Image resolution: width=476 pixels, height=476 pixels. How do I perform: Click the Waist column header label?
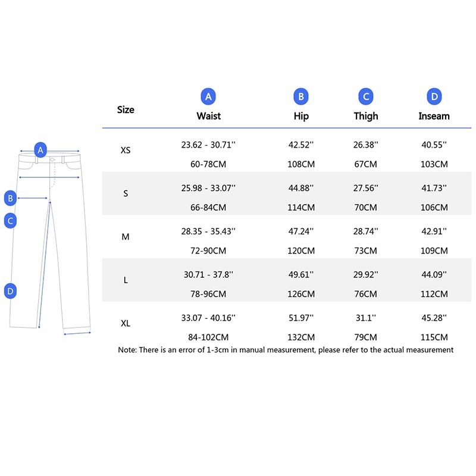[208, 116]
